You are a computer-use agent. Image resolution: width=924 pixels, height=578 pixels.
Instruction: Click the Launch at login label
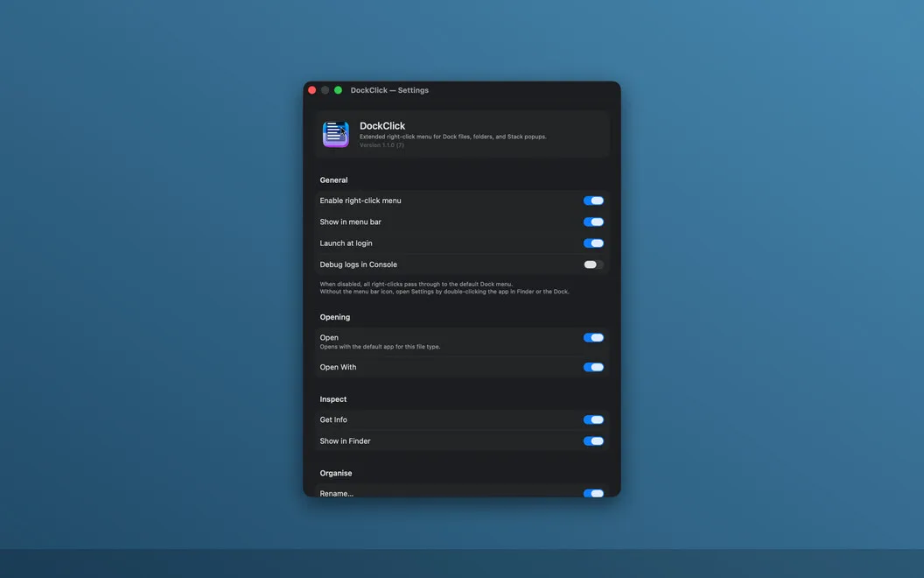click(x=346, y=243)
